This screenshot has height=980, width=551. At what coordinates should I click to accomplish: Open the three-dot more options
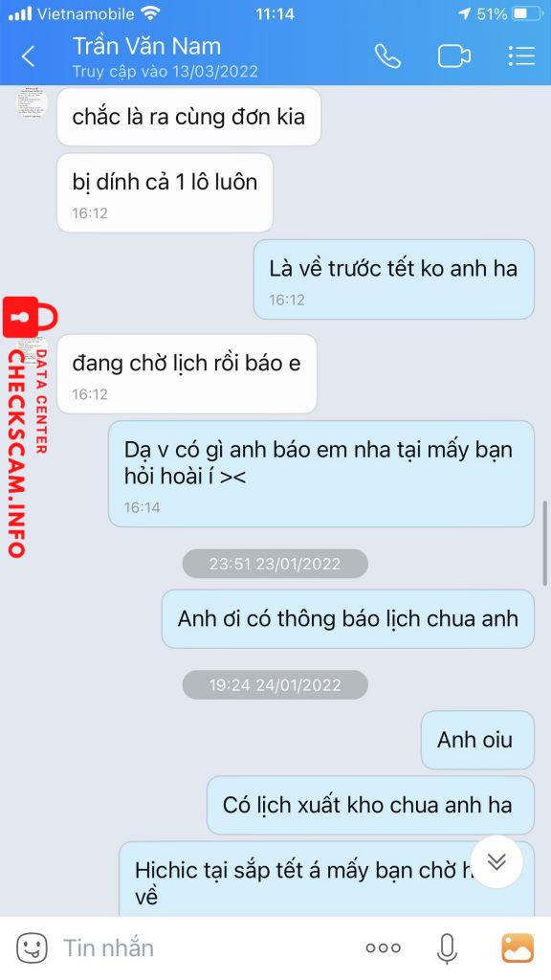[384, 948]
